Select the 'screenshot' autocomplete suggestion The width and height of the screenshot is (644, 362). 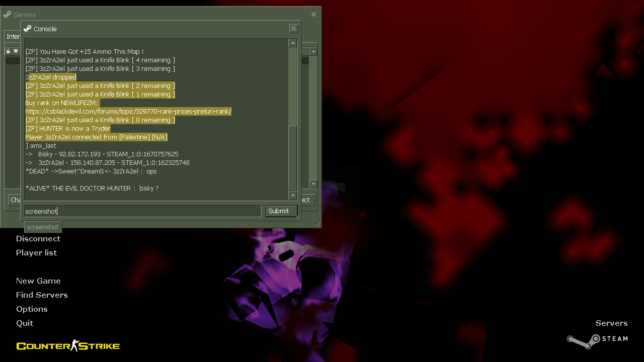(x=43, y=227)
